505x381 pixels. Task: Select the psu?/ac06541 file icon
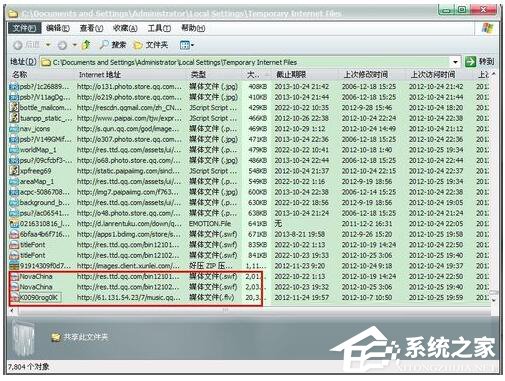pos(14,213)
